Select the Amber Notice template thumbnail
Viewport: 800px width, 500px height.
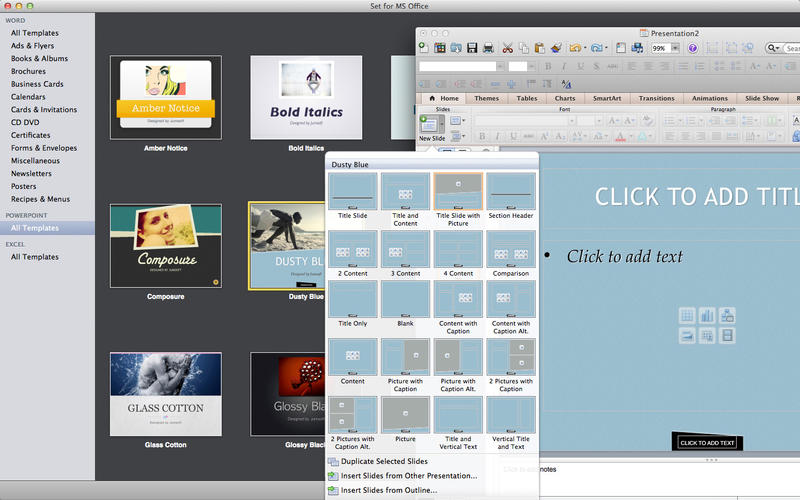[165, 99]
